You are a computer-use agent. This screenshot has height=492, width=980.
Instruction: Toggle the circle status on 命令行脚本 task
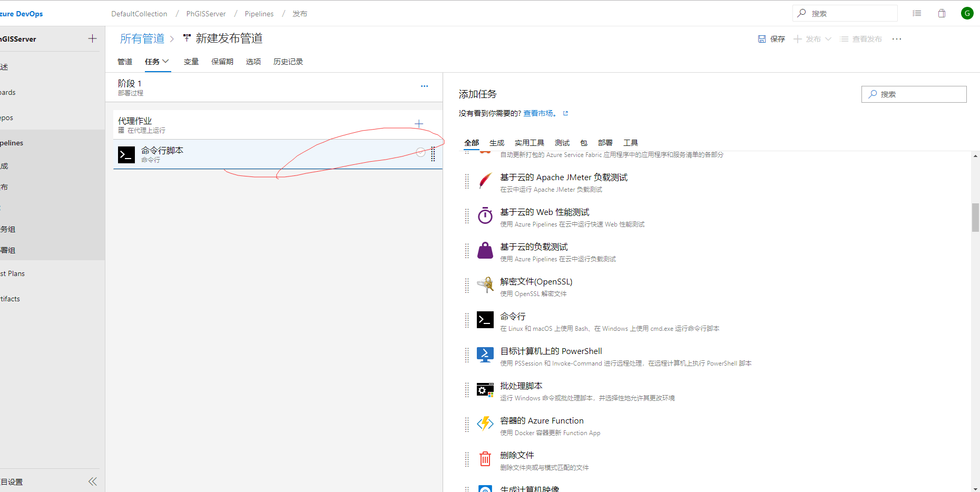click(420, 152)
